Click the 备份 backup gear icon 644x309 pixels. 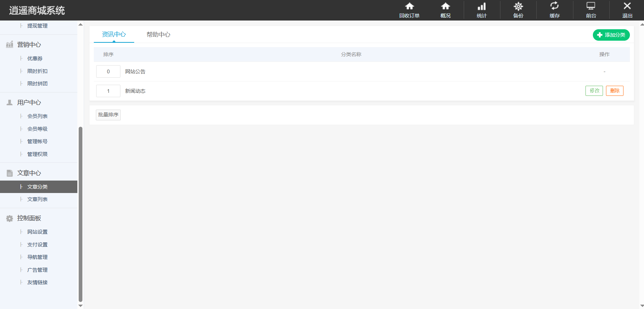tap(518, 7)
